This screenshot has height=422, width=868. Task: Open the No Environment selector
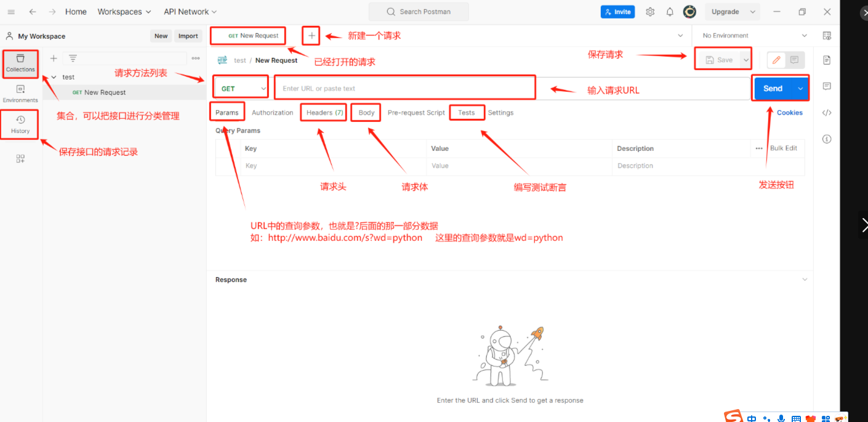pos(755,36)
